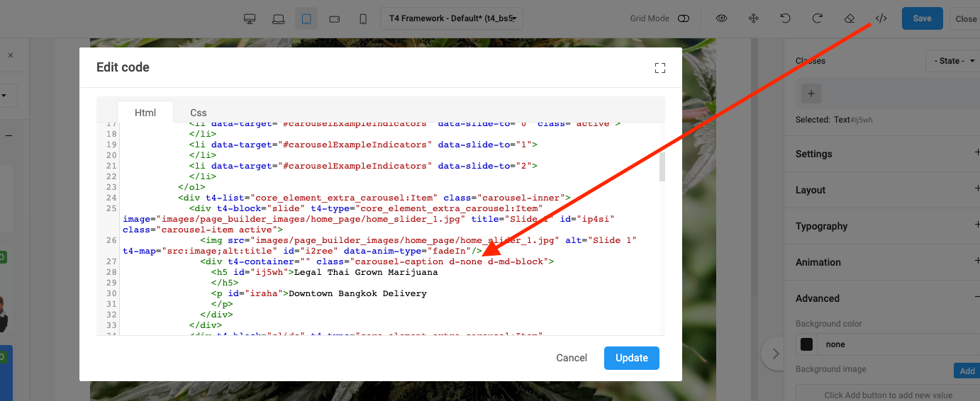
Task: Expand the Typography section
Action: click(x=882, y=226)
